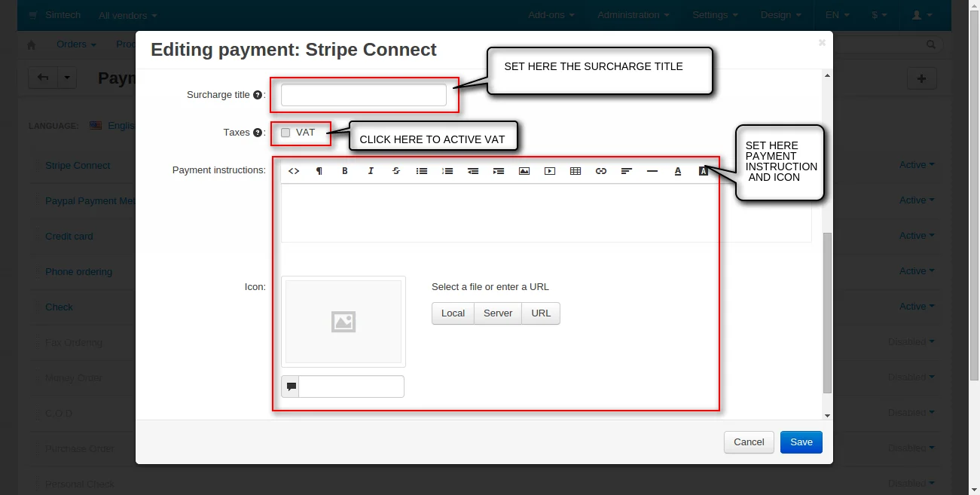
Task: Select URL file source button
Action: point(541,313)
